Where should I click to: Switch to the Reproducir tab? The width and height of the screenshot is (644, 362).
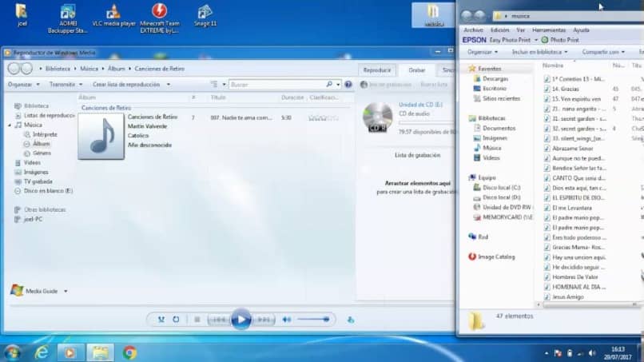pos(376,70)
